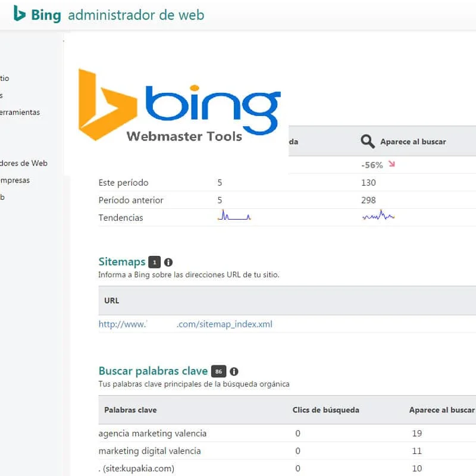Click the clicks trend sparkline in Tendencias row
The width and height of the screenshot is (476, 476).
tap(234, 215)
